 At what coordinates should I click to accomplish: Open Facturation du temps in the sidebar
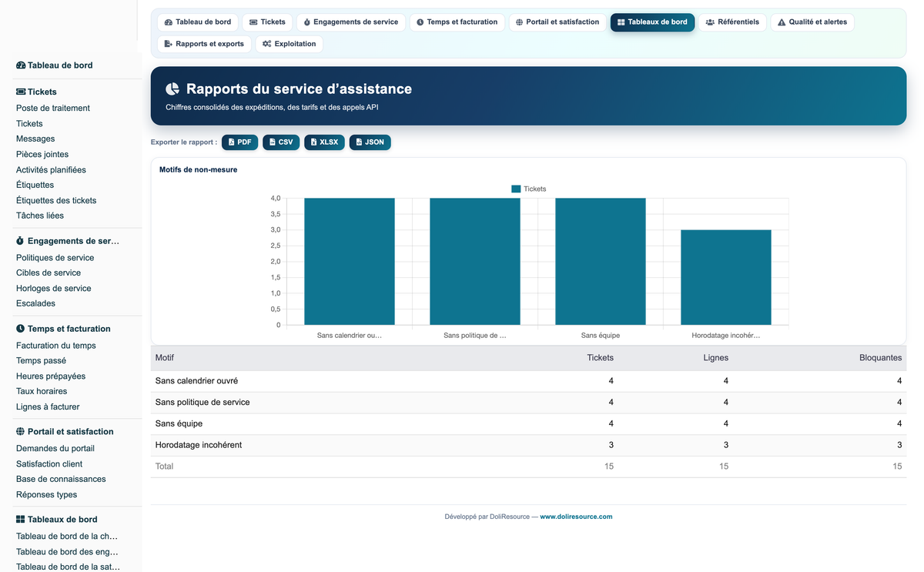pyautogui.click(x=56, y=346)
